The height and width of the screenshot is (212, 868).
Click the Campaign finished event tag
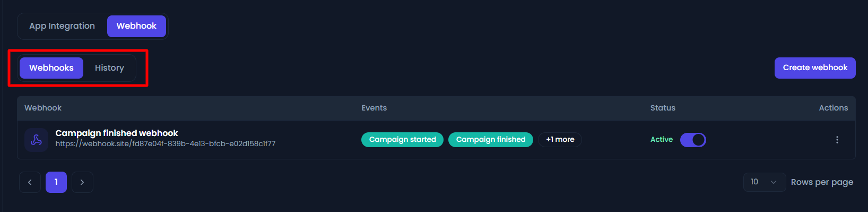[491, 140]
